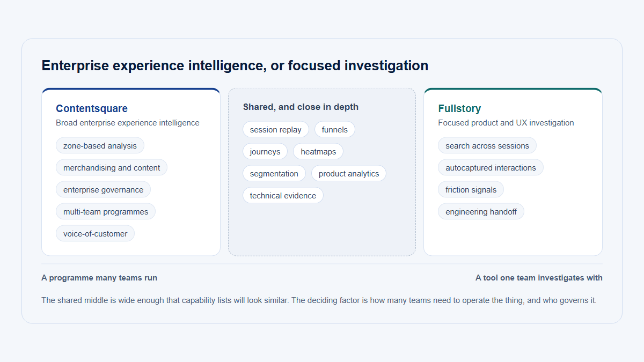Viewport: 644px width, 362px height.
Task: Click the 'journeys' chip
Action: click(265, 152)
